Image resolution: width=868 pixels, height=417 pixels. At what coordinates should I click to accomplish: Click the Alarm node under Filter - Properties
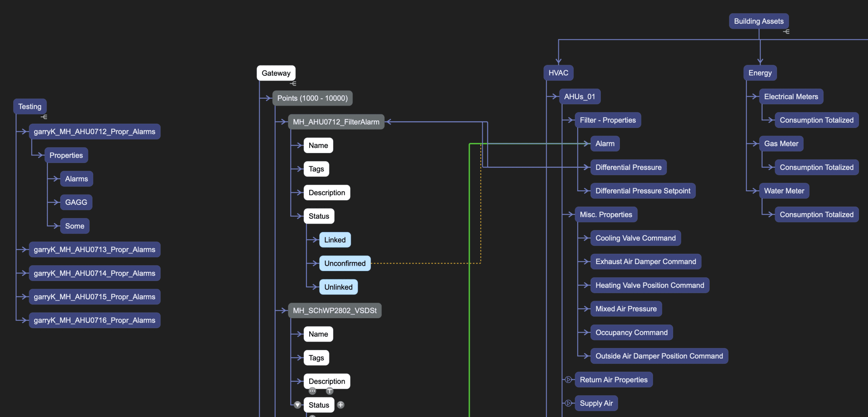coord(605,144)
